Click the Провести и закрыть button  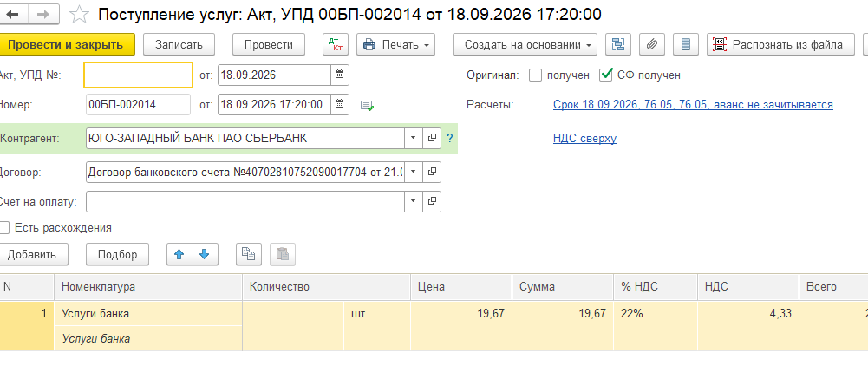click(65, 45)
